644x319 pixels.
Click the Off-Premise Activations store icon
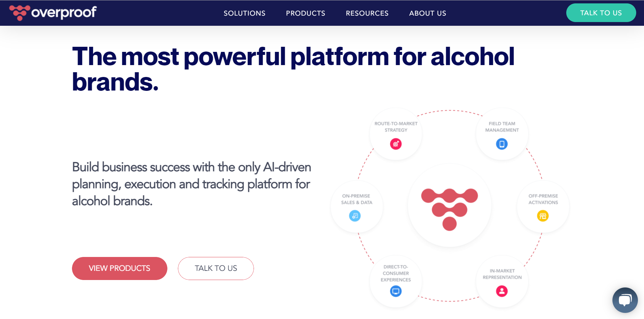543,216
